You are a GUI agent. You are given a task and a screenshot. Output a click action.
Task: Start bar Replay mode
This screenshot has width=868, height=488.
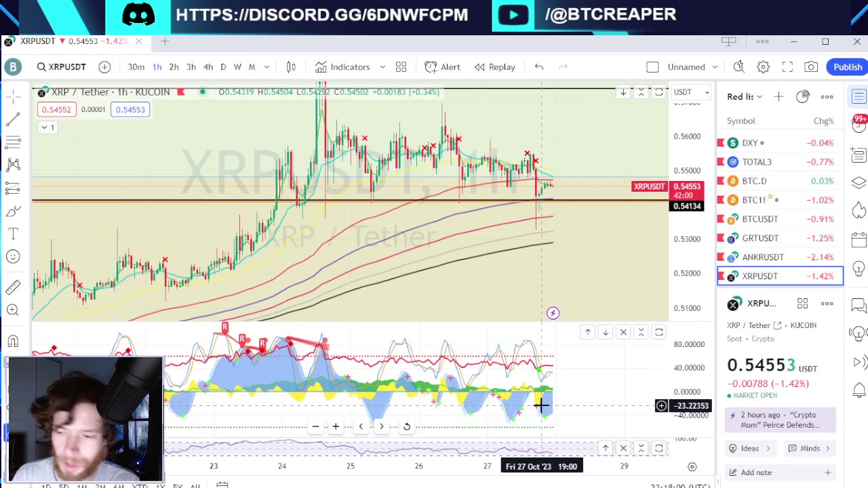[495, 66]
